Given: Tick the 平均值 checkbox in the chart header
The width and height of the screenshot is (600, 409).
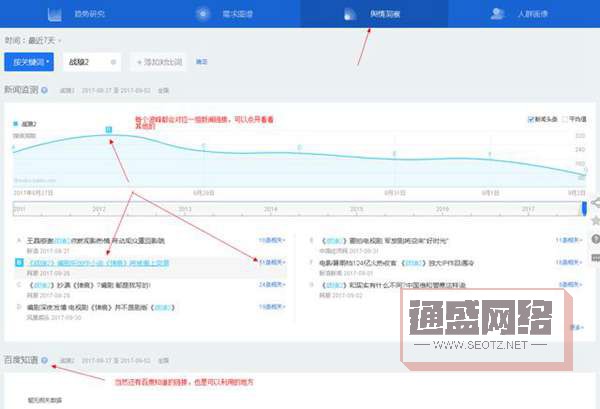Looking at the screenshot, I should 565,119.
